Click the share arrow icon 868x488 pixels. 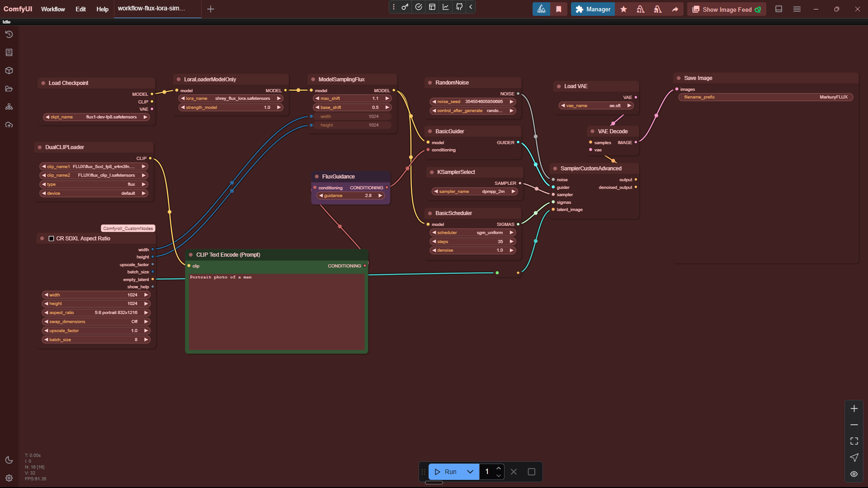[675, 9]
